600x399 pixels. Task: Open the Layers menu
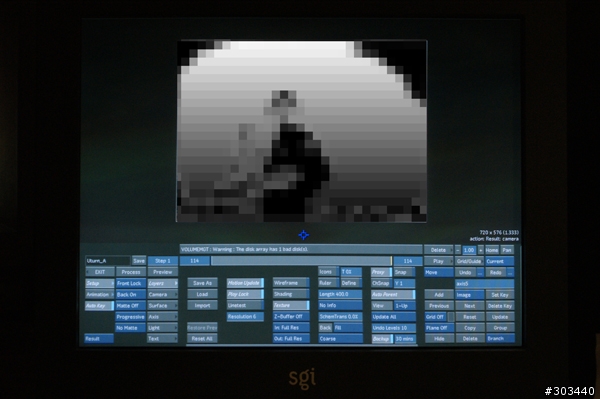[163, 283]
